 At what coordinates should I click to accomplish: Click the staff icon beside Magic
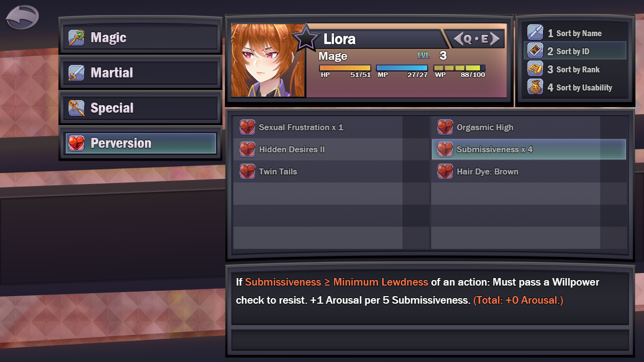[76, 38]
